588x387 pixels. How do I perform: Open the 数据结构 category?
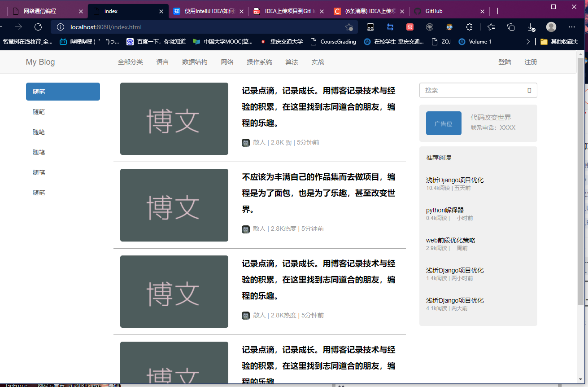(x=195, y=62)
